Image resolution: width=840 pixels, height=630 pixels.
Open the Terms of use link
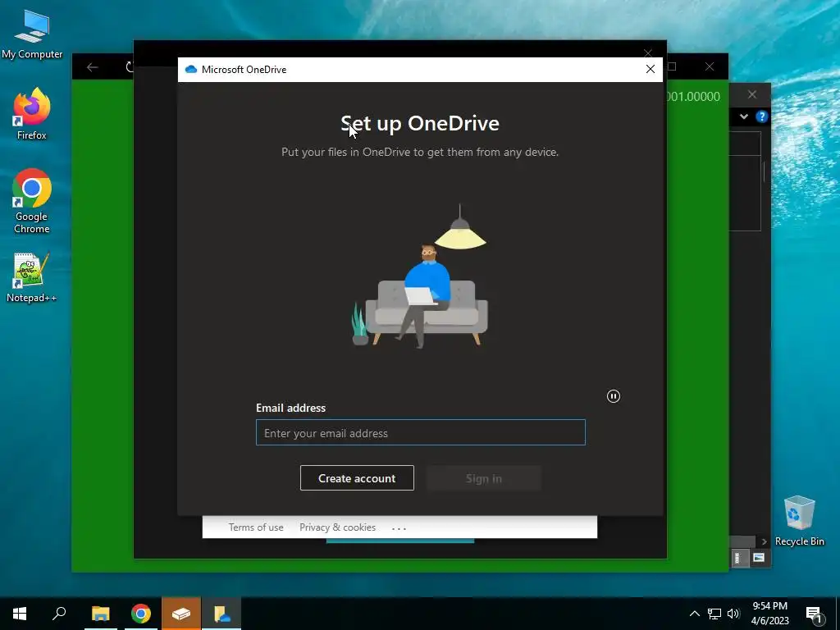[256, 527]
